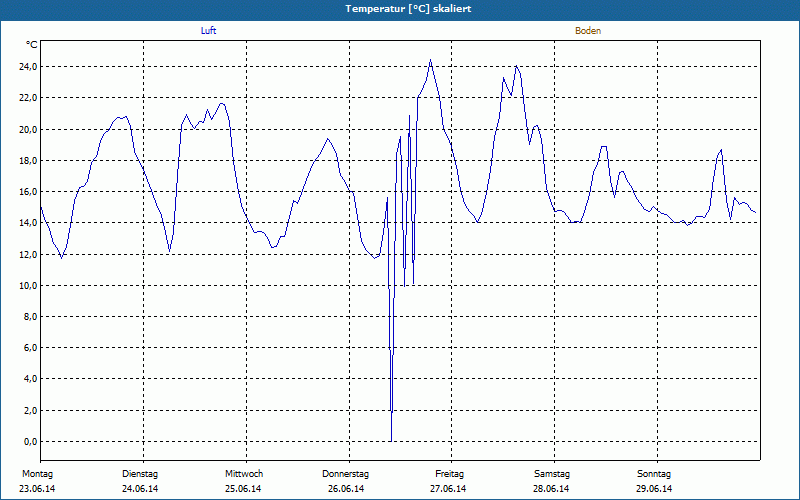Viewport: 800px width, 500px height.
Task: Click the 12,0 y-axis value
Action: 30,255
